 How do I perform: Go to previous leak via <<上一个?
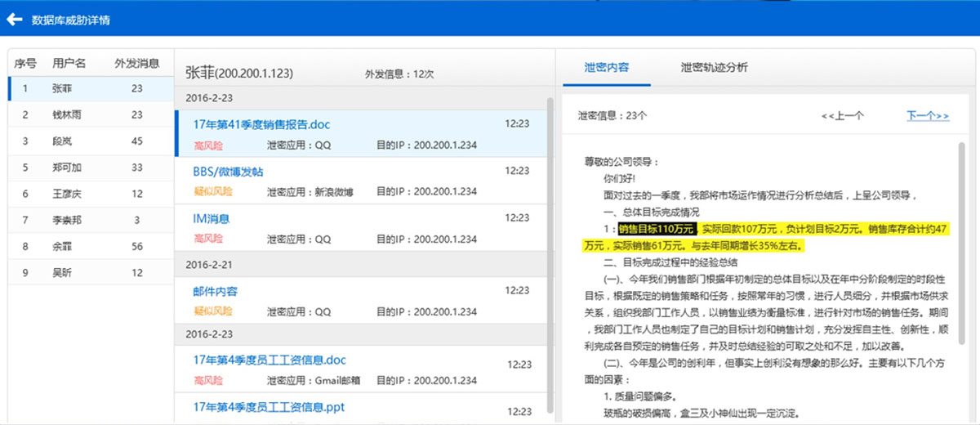pos(843,116)
